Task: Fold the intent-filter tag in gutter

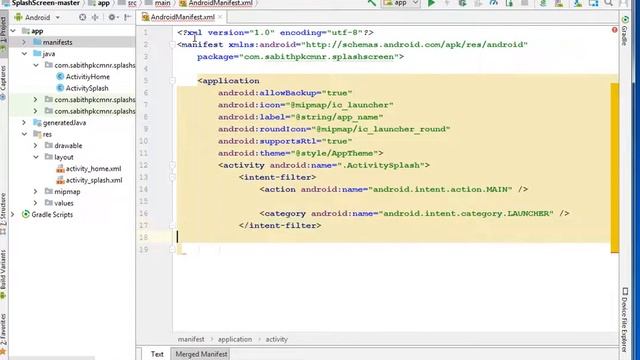Action: pyautogui.click(x=172, y=177)
